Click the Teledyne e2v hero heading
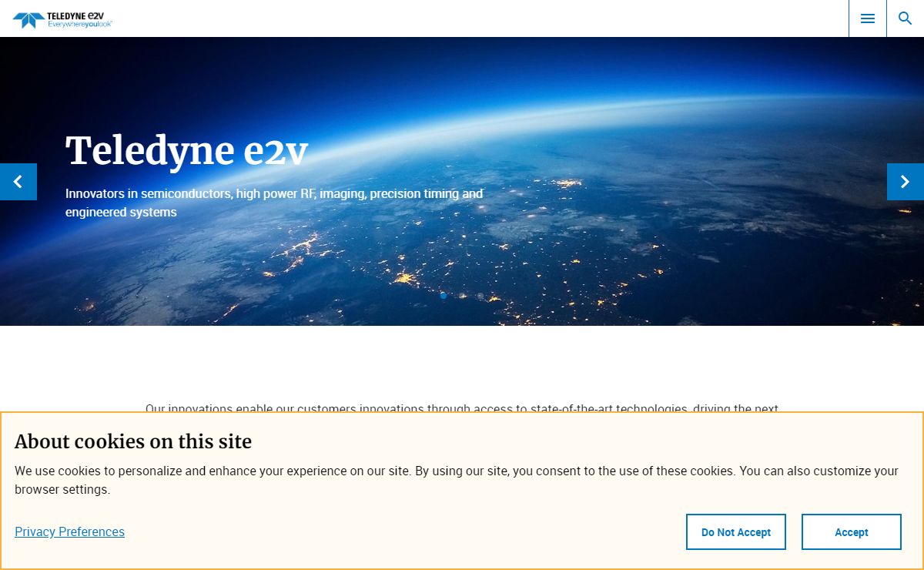The width and height of the screenshot is (924, 570). pyautogui.click(x=187, y=151)
